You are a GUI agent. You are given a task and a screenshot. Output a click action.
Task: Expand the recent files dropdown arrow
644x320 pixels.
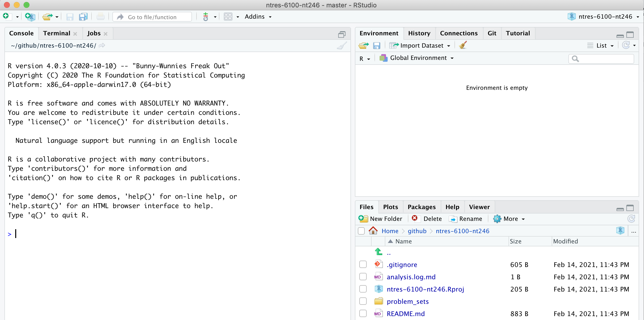pos(57,17)
